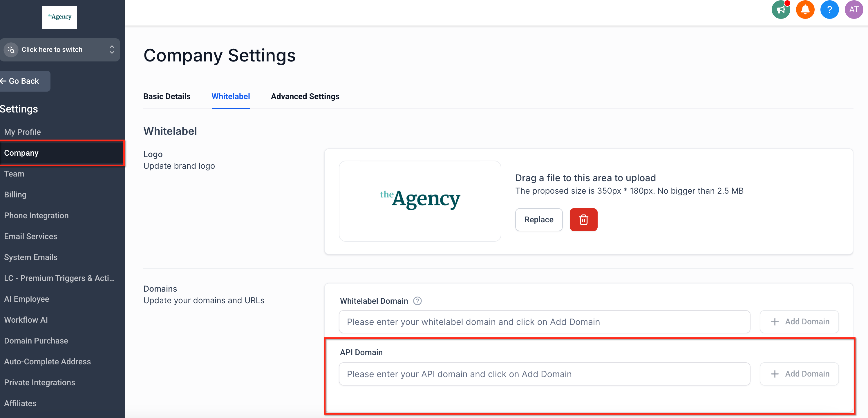Click Add Domain for Whitelabel Domain
This screenshot has width=868, height=418.
[x=799, y=322]
